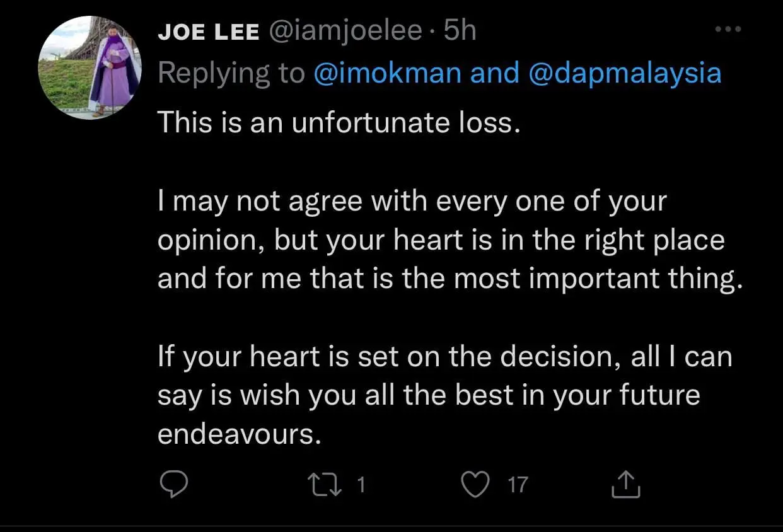Screen dimensions: 783x532
Task: Open the JOE LEE display name
Action: 209,32
